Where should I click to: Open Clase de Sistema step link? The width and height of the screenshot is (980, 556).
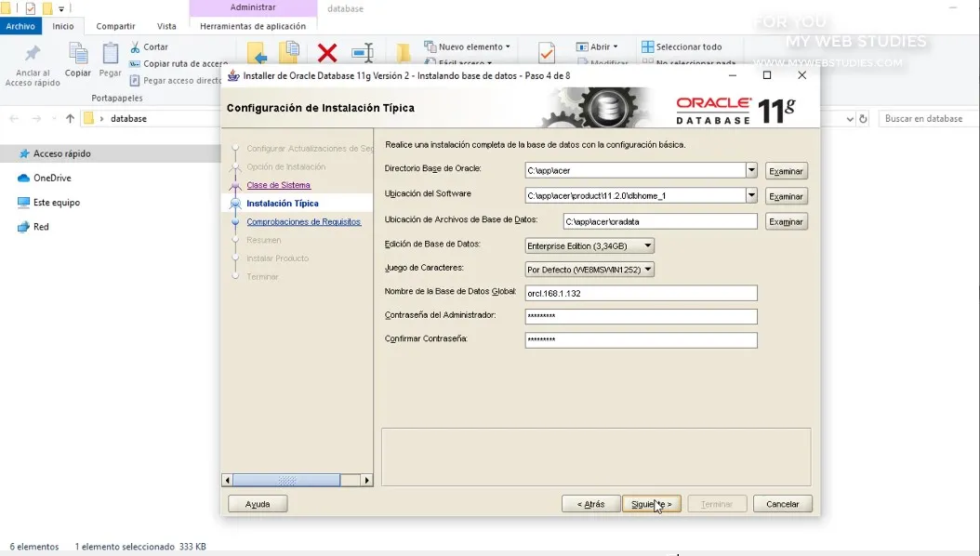click(x=278, y=185)
